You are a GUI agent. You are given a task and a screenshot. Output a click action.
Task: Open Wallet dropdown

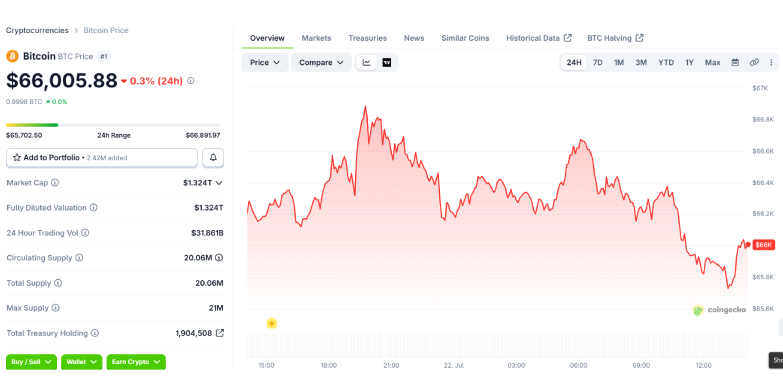click(x=82, y=362)
